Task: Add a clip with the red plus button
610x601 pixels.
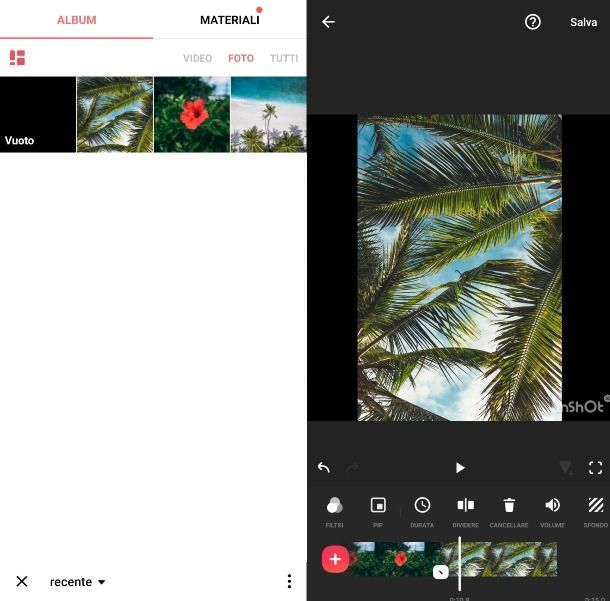Action: click(x=335, y=559)
